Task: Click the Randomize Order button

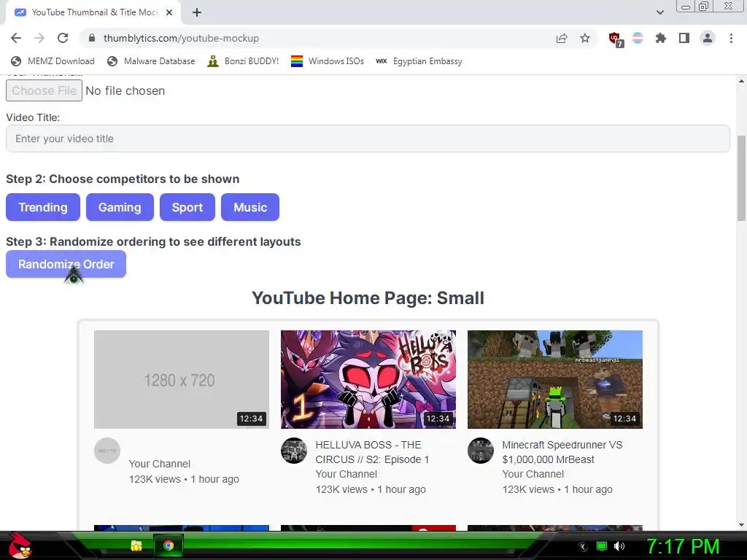Action: click(x=66, y=264)
